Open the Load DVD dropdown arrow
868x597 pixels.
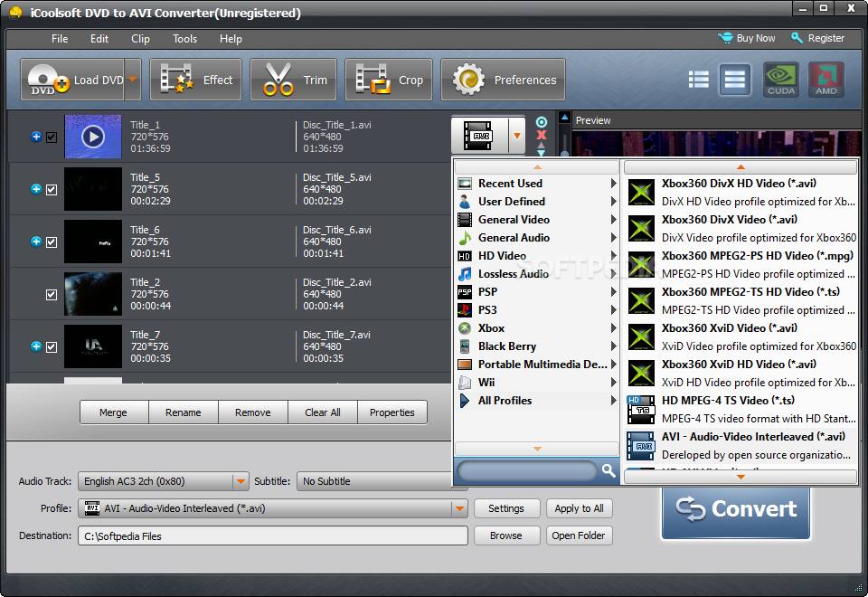click(133, 80)
